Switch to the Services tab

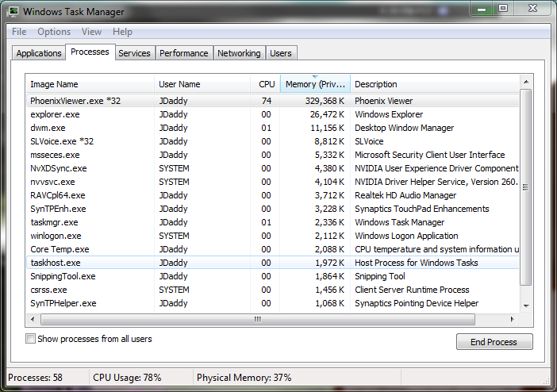[134, 53]
